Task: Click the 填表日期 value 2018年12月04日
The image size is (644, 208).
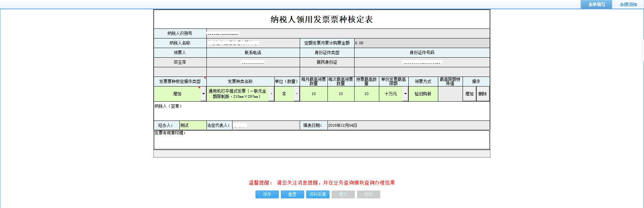Action: tap(343, 125)
